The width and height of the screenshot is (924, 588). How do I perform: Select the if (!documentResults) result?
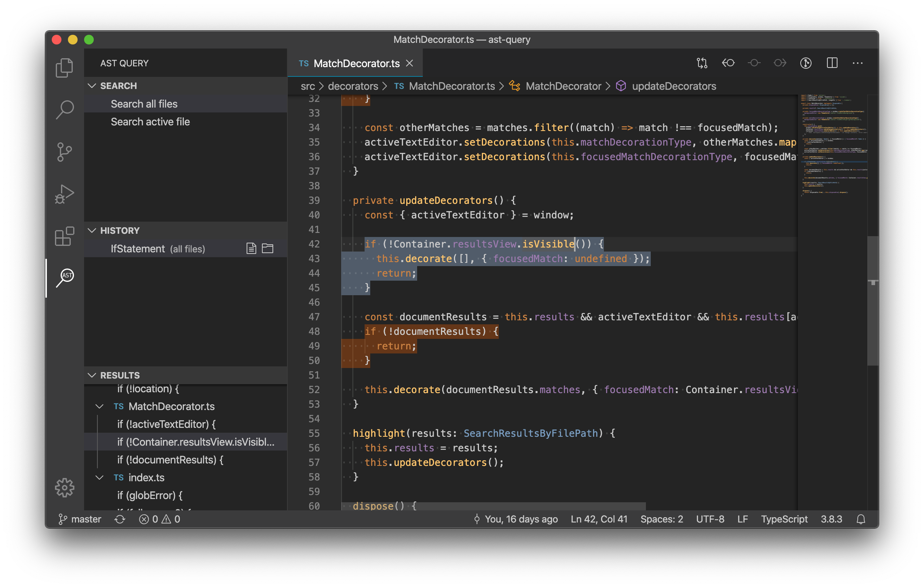pyautogui.click(x=170, y=460)
